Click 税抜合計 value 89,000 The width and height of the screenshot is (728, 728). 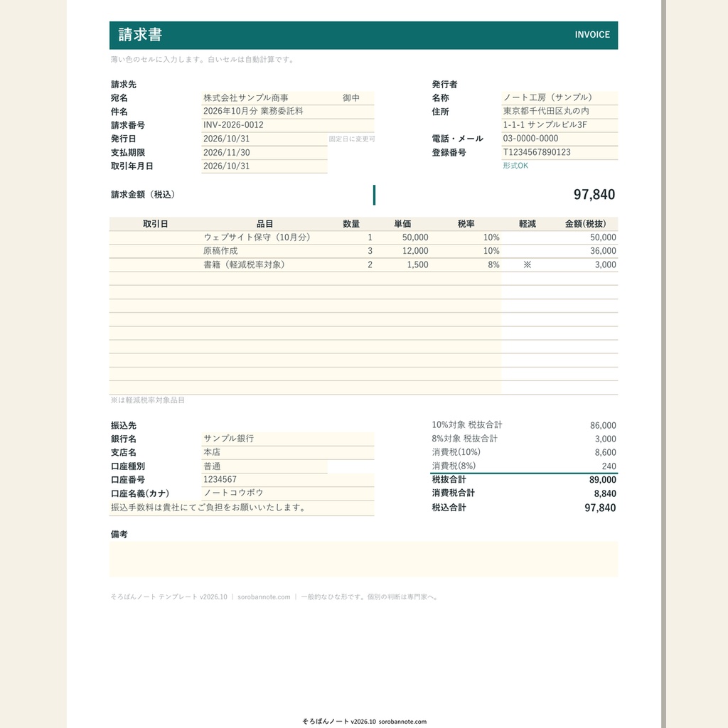(603, 480)
